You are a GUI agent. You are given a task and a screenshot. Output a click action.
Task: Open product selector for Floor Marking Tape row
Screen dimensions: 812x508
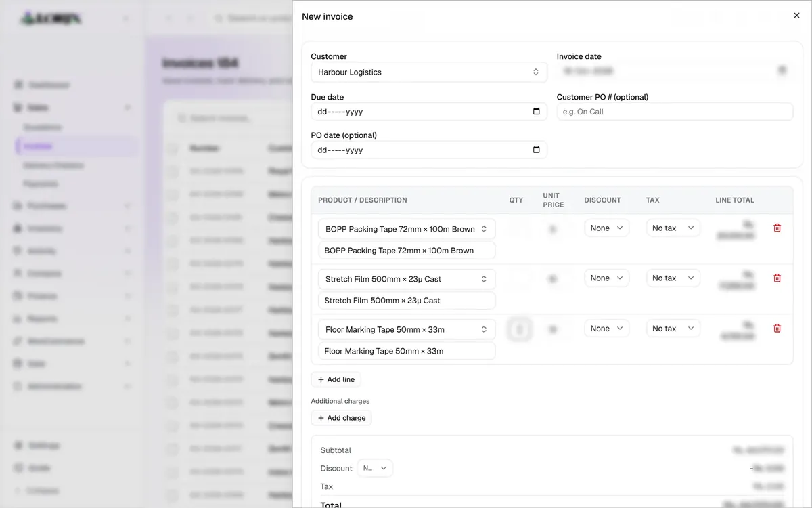(407, 329)
